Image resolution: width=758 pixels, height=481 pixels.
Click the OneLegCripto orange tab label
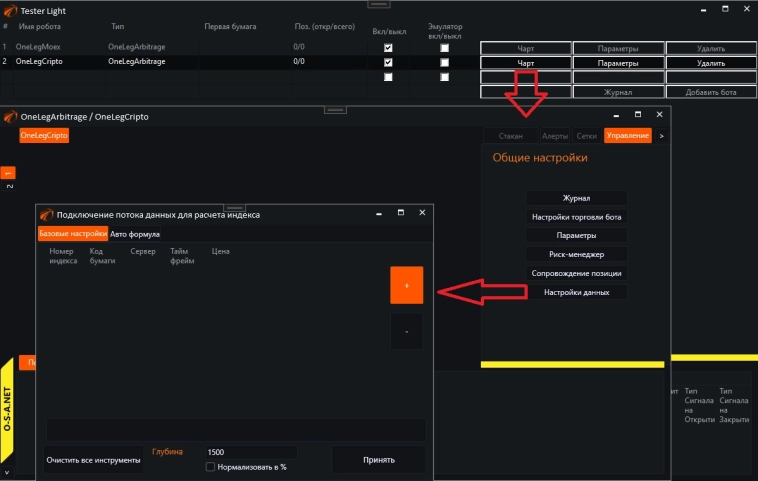(x=44, y=135)
